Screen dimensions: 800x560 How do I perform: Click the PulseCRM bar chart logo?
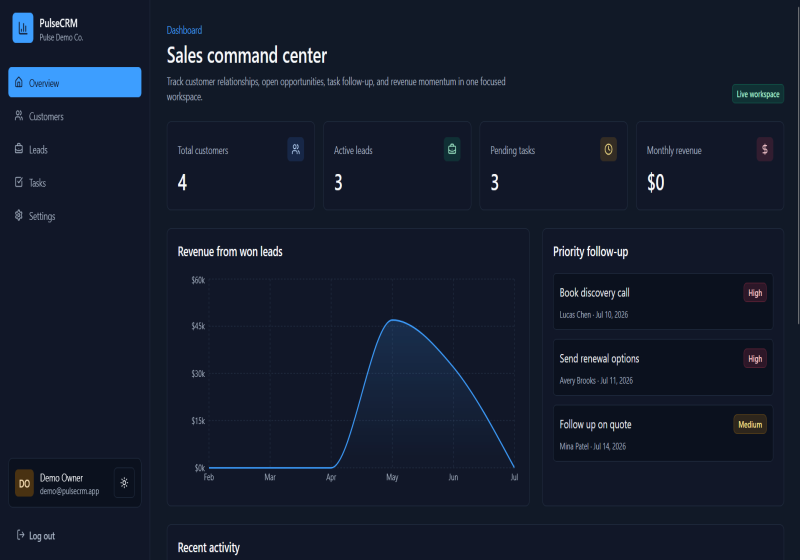click(23, 28)
